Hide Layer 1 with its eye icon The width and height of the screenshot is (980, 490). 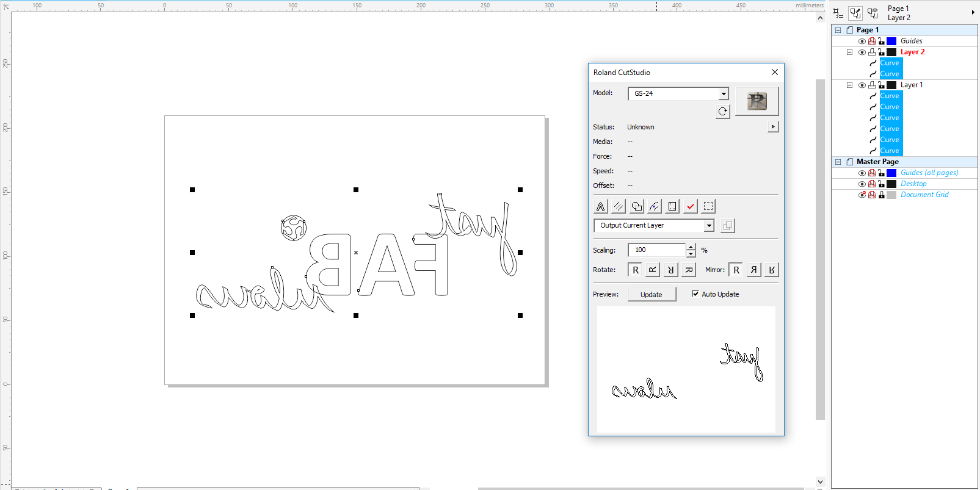[862, 85]
